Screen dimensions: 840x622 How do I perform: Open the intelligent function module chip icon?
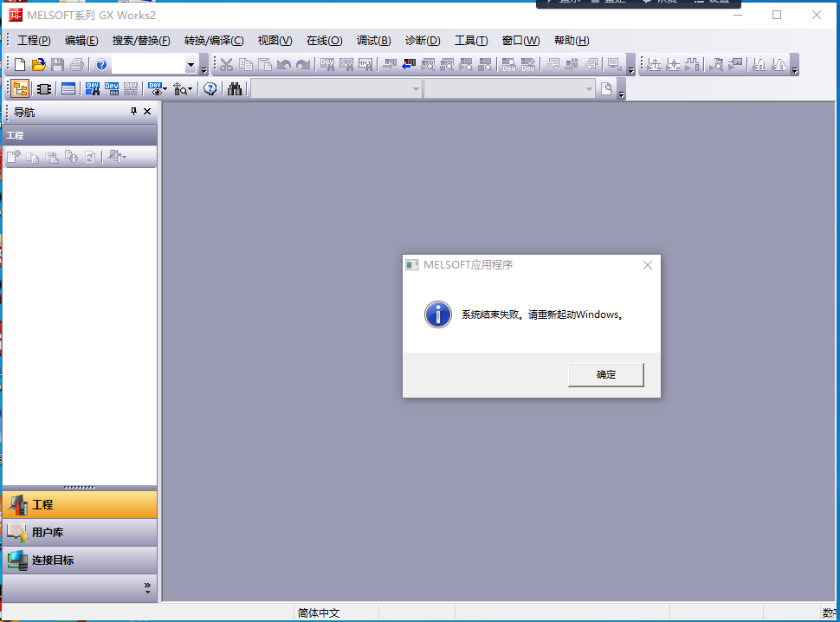point(44,89)
